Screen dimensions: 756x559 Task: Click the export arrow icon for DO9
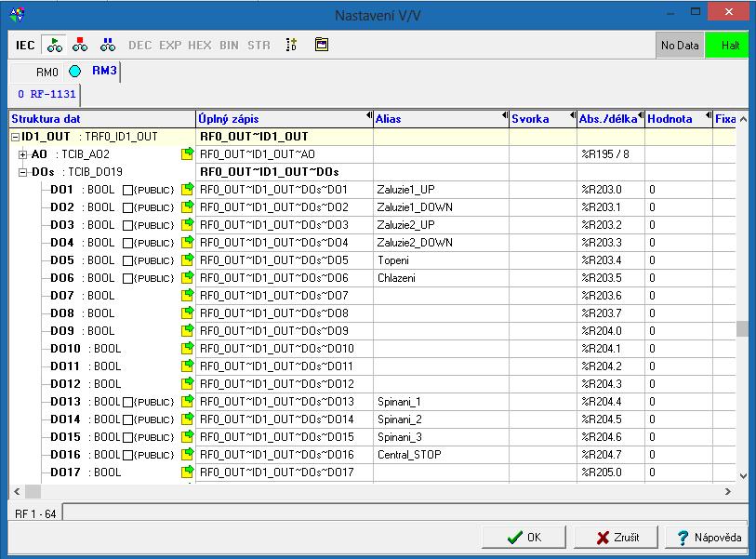(188, 331)
